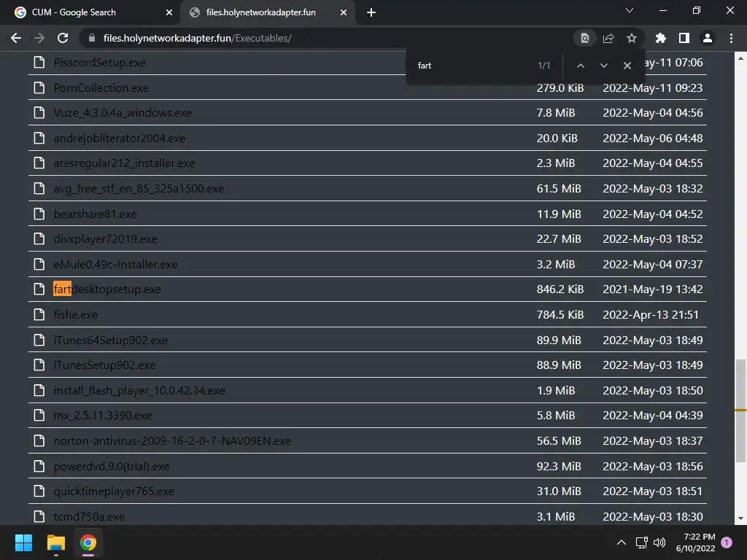Download PisscordSetup.exe

point(99,63)
